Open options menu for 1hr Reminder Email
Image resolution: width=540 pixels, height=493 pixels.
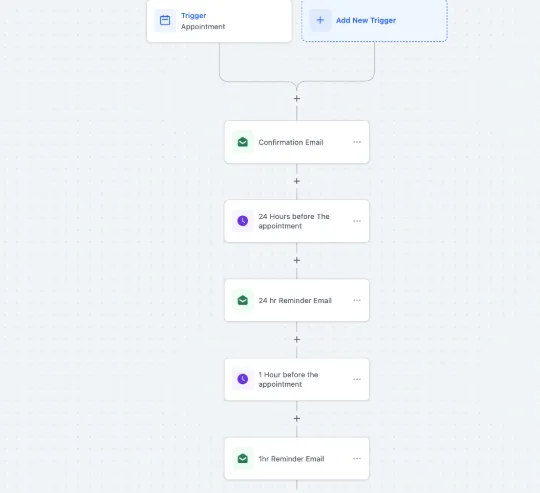[357, 459]
